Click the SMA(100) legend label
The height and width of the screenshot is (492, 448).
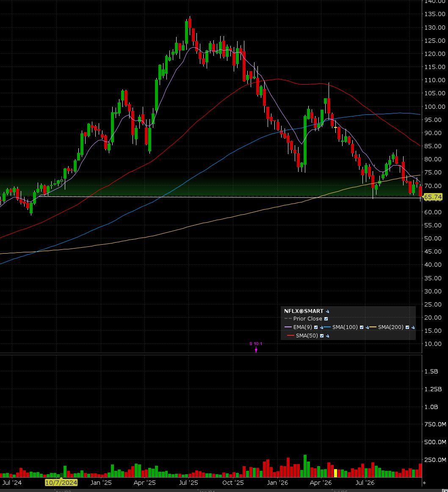345,327
